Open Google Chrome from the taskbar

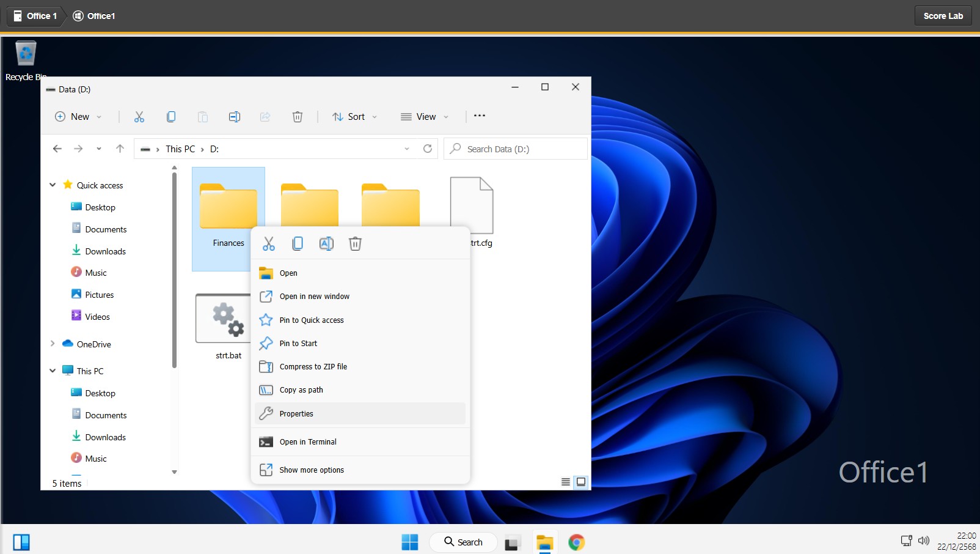[576, 542]
